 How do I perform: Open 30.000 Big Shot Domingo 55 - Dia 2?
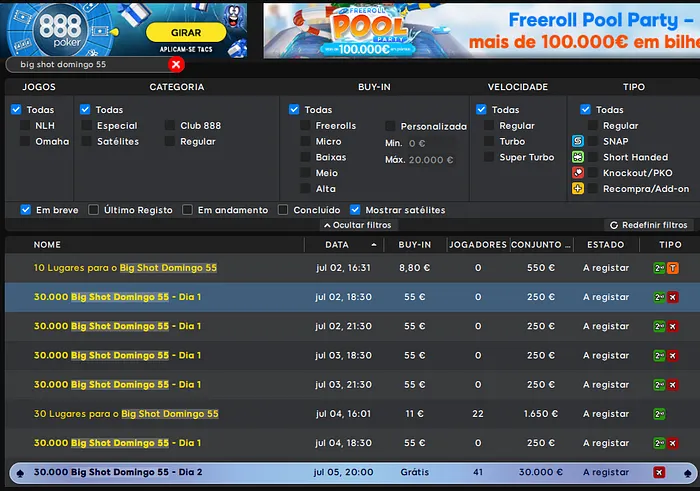tap(118, 472)
